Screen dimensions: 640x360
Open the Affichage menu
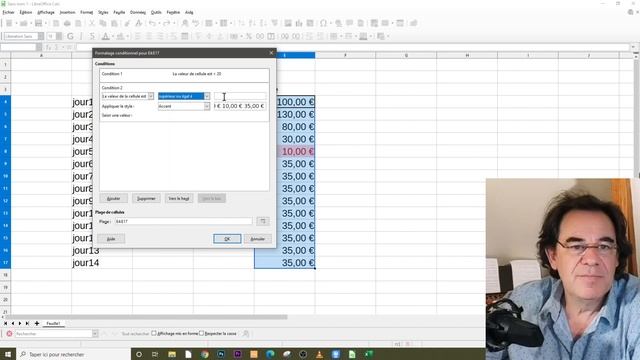pos(46,12)
